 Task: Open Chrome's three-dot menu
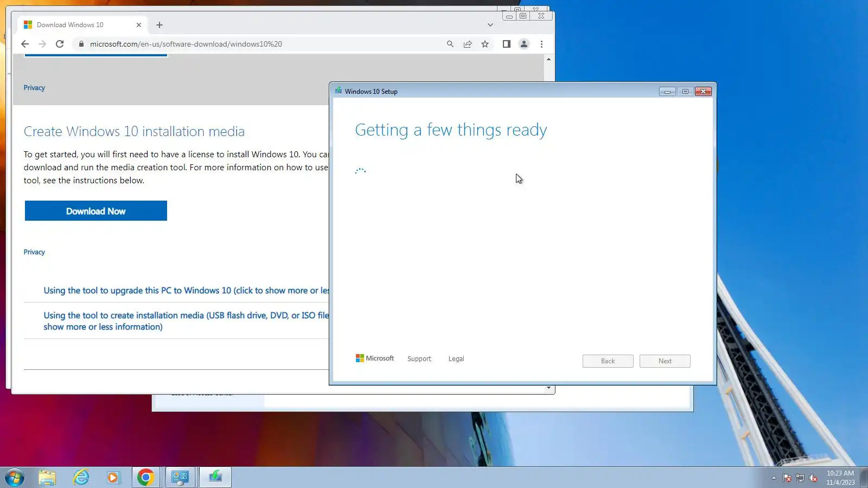tap(541, 44)
